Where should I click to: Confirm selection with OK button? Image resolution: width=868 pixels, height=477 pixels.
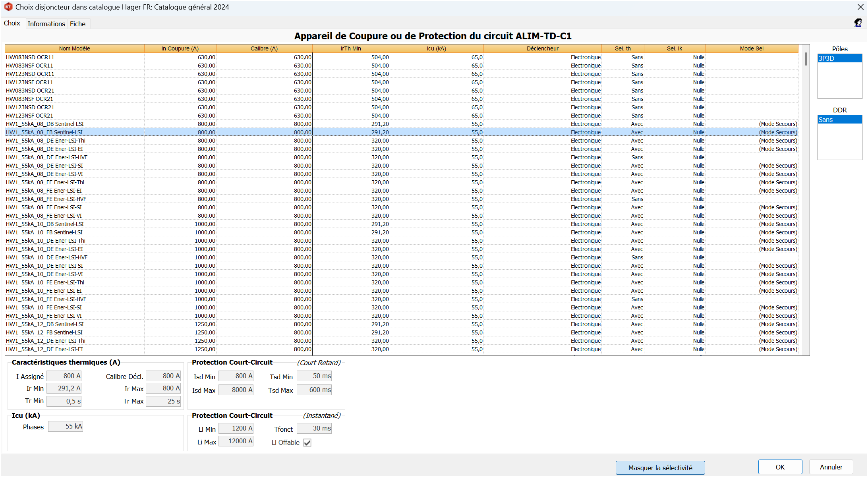[x=780, y=467]
